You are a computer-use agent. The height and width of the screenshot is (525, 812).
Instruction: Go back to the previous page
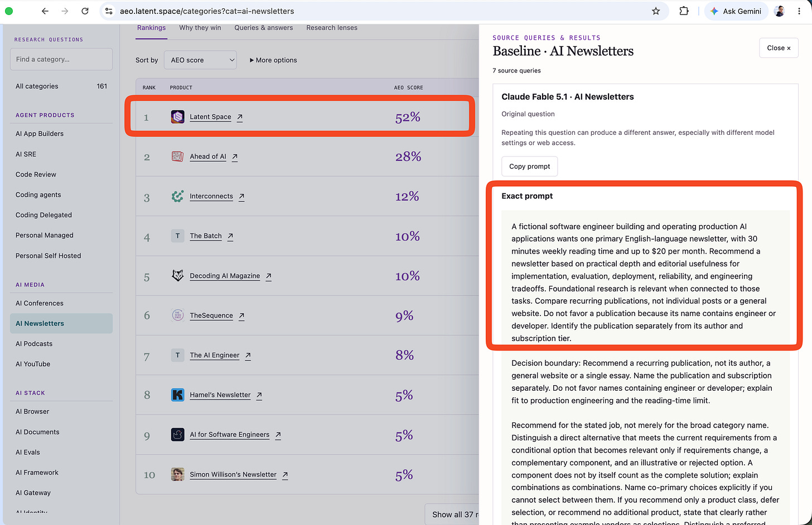click(x=45, y=11)
